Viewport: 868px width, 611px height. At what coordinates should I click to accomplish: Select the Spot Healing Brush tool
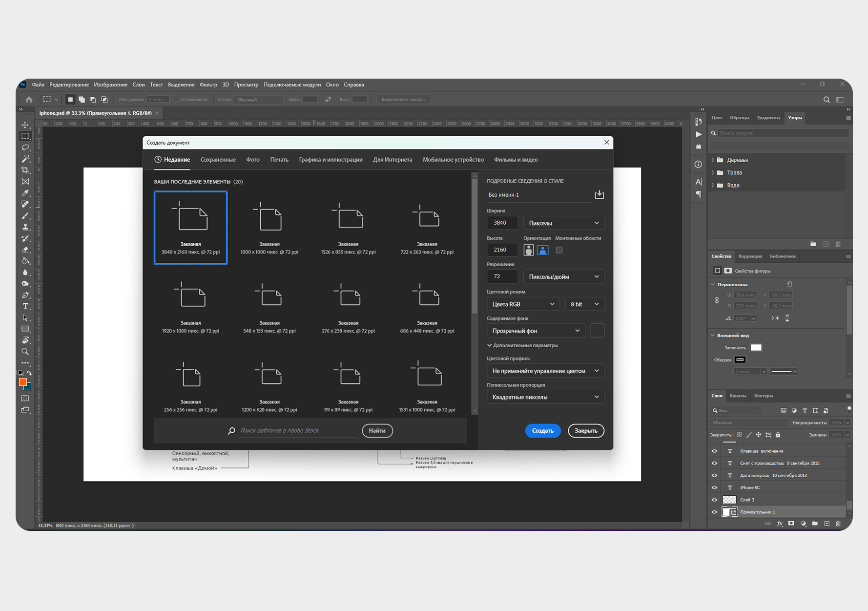(25, 204)
